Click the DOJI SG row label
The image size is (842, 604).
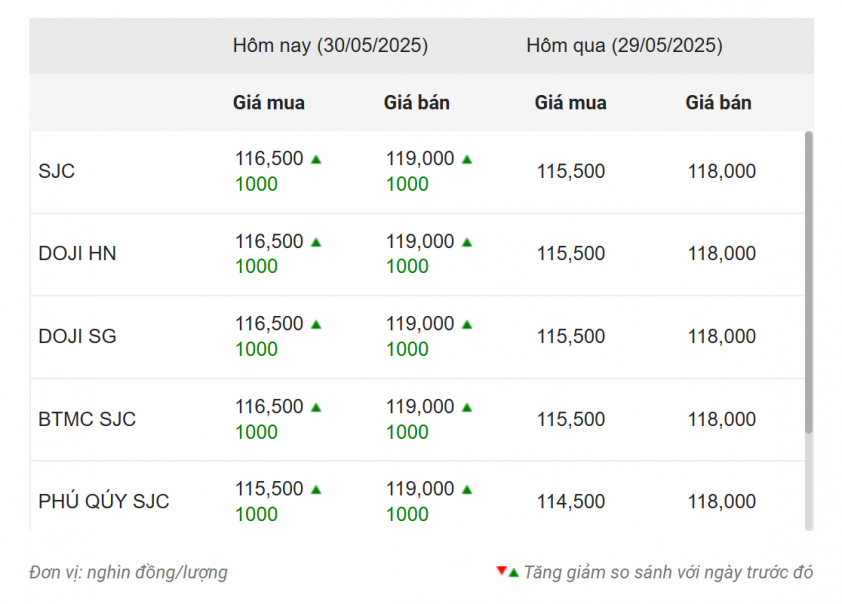point(77,337)
